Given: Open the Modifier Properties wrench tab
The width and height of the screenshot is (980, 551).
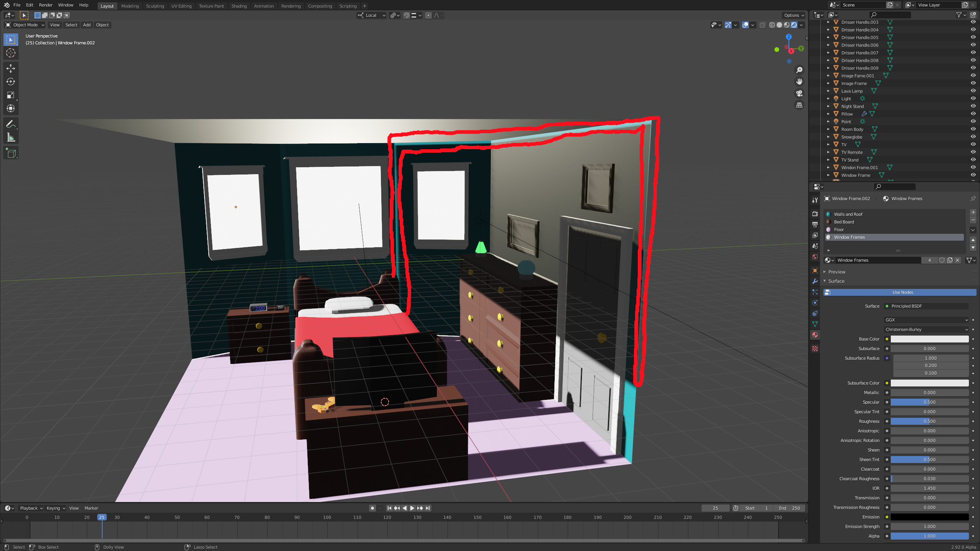Looking at the screenshot, I should point(815,281).
